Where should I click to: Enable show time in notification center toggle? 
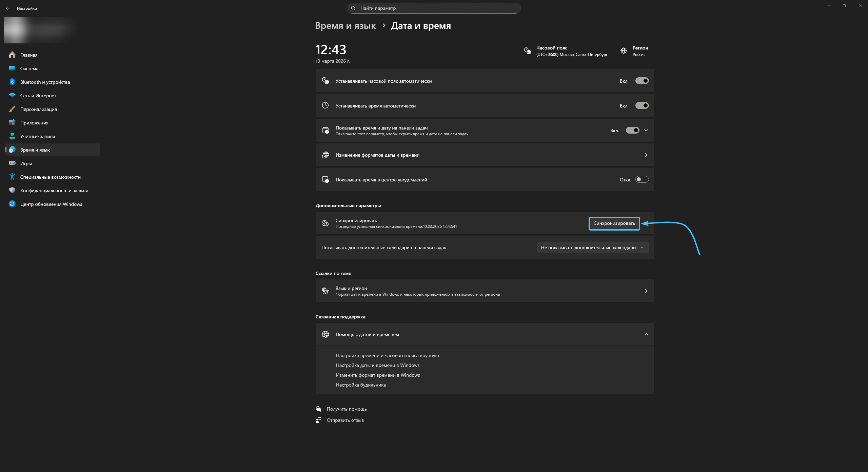642,179
